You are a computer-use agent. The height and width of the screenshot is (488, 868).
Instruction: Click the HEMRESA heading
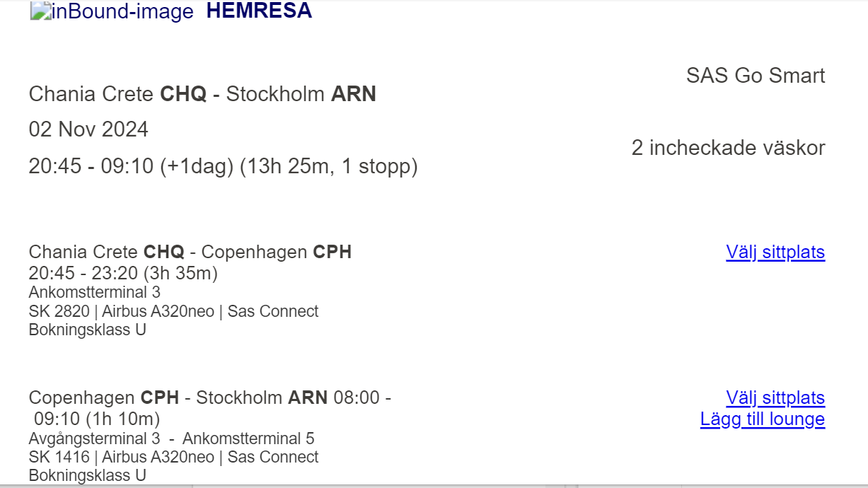259,11
